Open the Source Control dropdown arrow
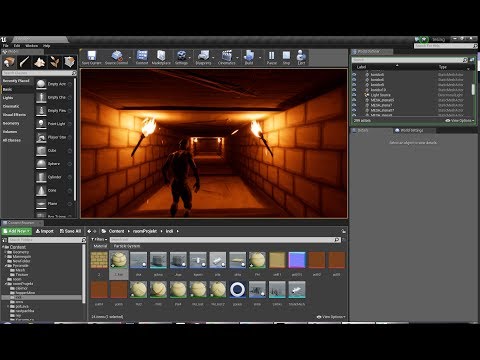Screen dimensions: 480x360 [x=130, y=57]
